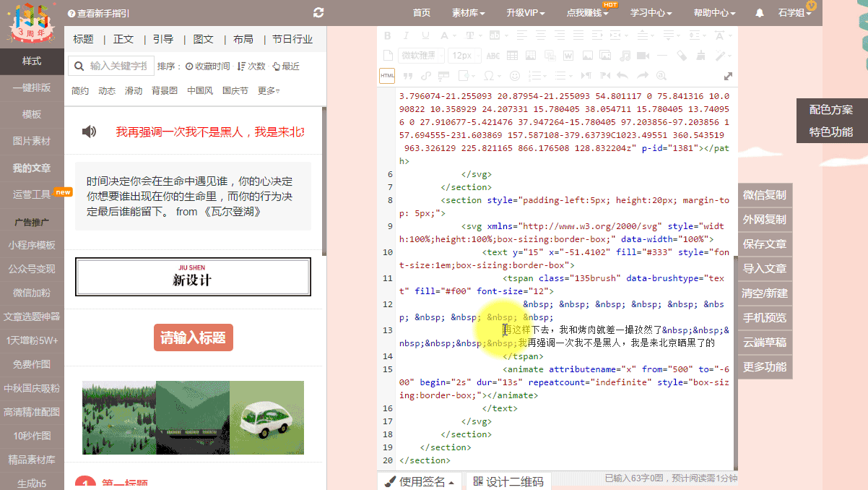Select 一键排版 in the left sidebar

tap(32, 87)
